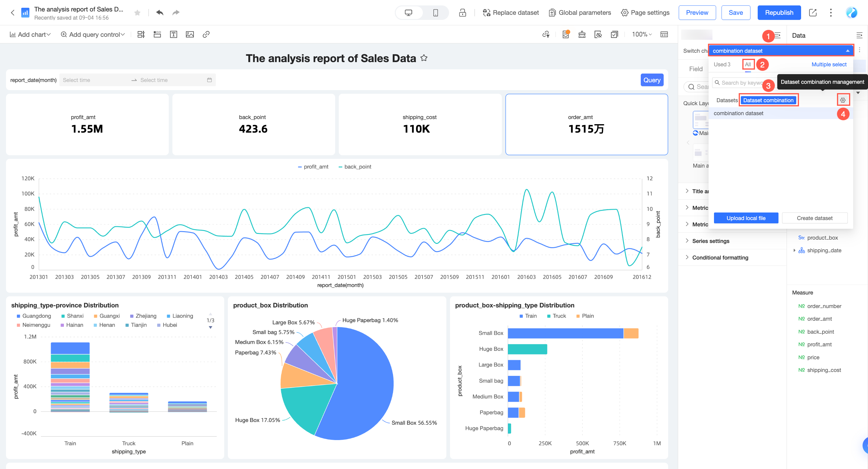Switch to Dataset combination tab
Image resolution: width=868 pixels, height=469 pixels.
pyautogui.click(x=768, y=100)
